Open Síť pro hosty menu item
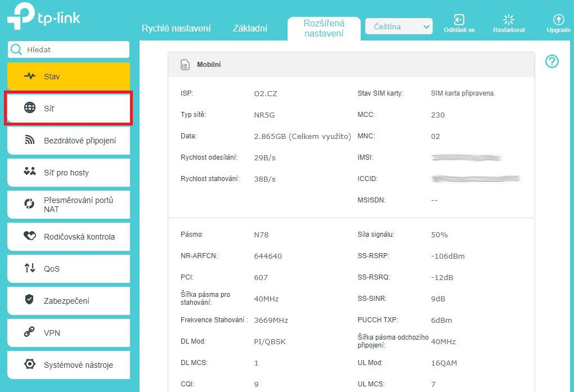This screenshot has width=574, height=392. coord(69,173)
